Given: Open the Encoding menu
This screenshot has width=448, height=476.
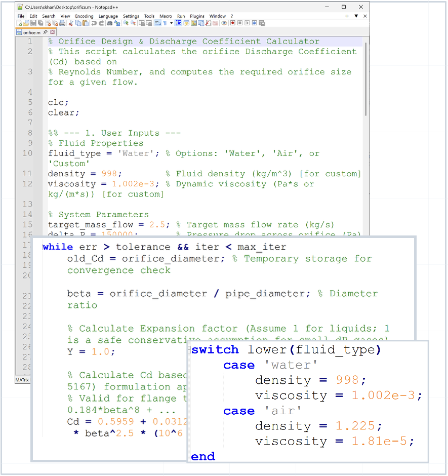Looking at the screenshot, I should tap(84, 16).
